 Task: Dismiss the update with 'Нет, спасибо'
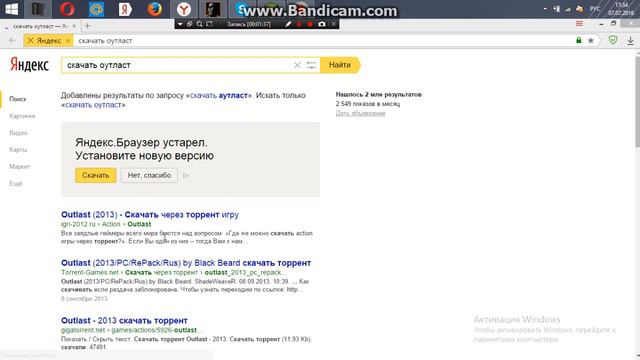[149, 175]
